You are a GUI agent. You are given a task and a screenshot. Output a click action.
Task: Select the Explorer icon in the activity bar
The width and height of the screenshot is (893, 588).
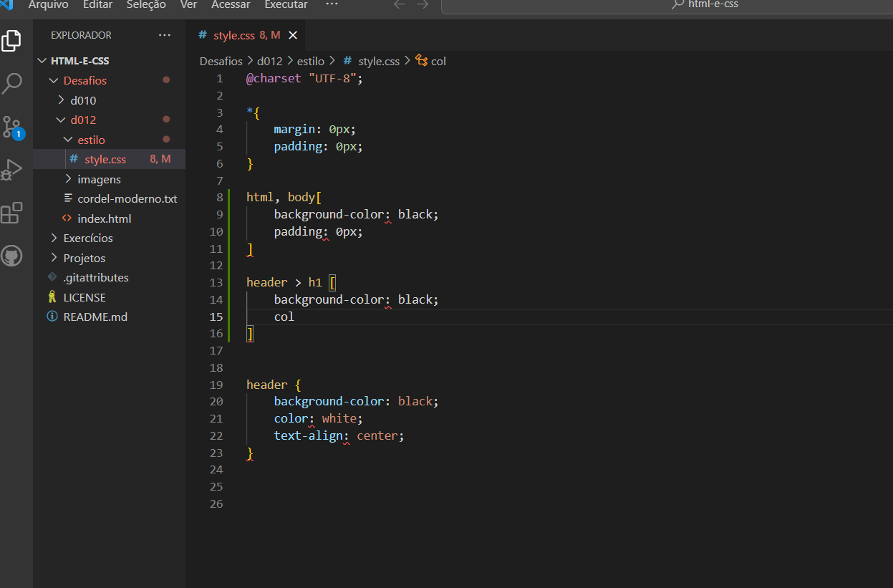pos(11,41)
